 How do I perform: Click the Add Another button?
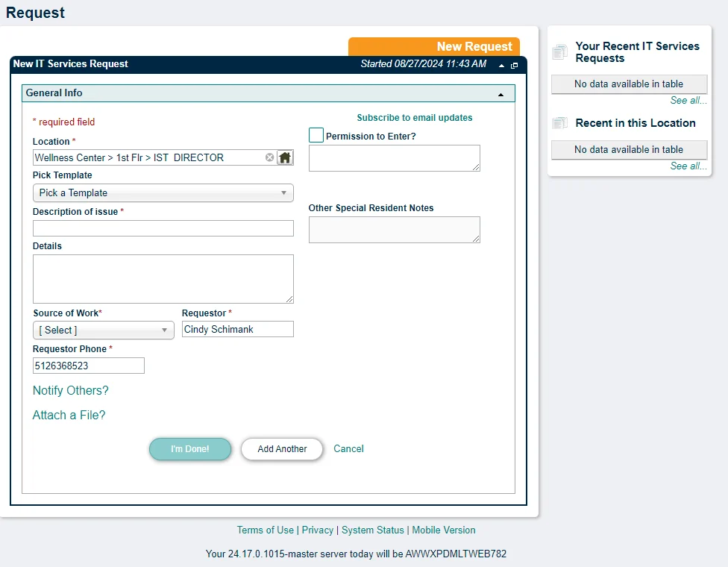coord(282,449)
